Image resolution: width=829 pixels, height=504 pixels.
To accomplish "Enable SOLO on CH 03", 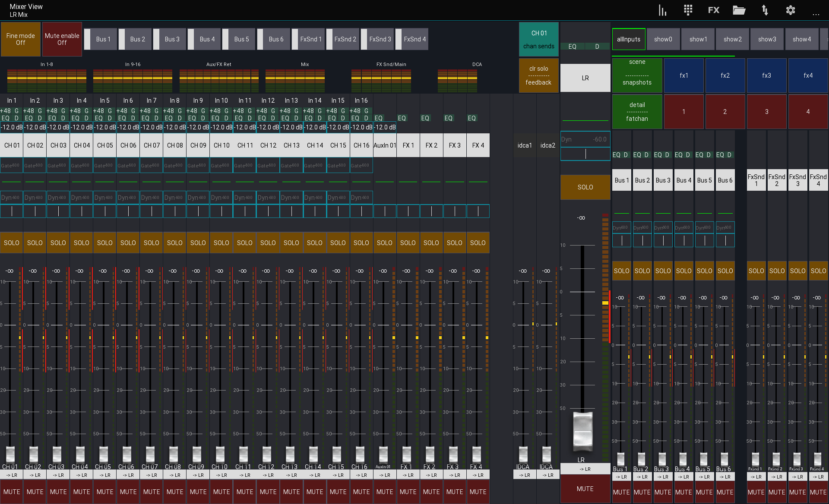I will (58, 243).
